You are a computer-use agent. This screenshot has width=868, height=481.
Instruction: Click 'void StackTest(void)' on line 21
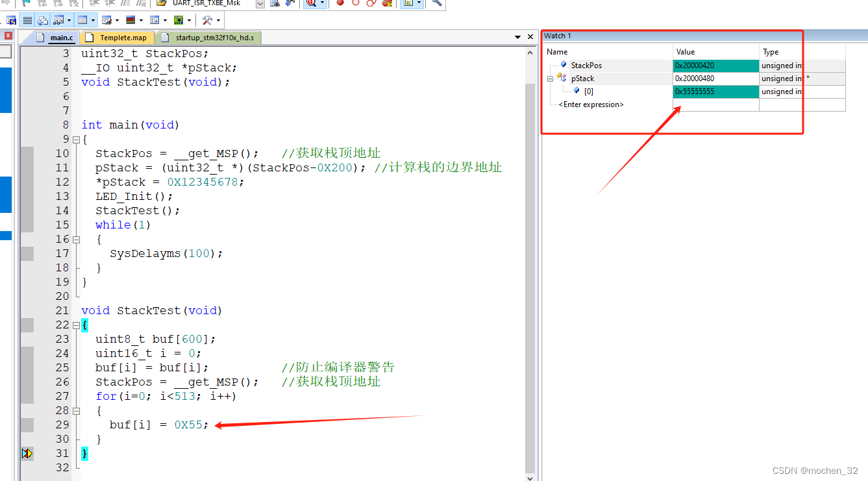click(152, 311)
